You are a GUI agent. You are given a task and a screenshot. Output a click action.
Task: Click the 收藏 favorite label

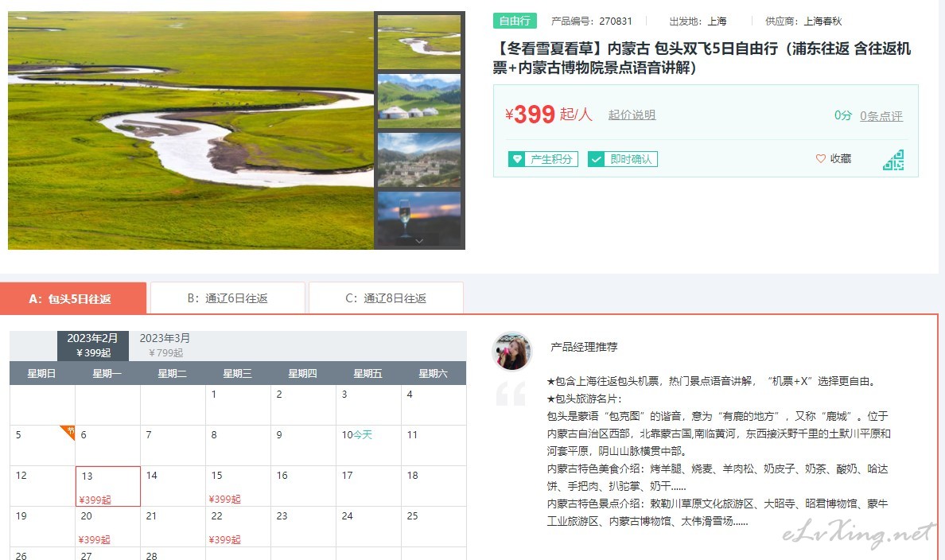(841, 158)
